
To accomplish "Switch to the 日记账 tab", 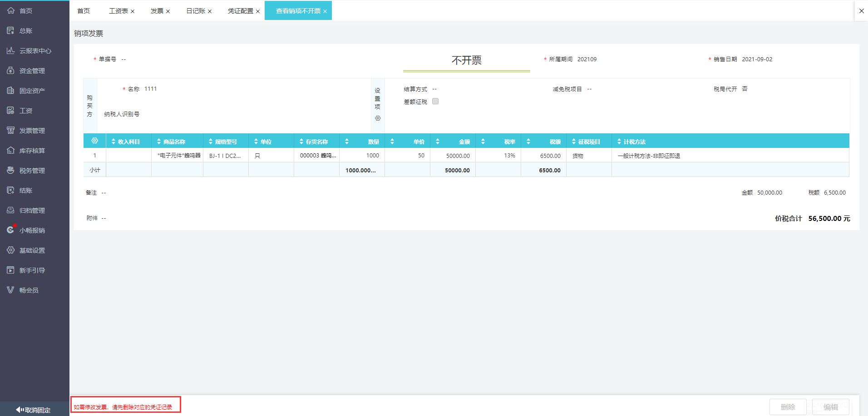I will (196, 11).
